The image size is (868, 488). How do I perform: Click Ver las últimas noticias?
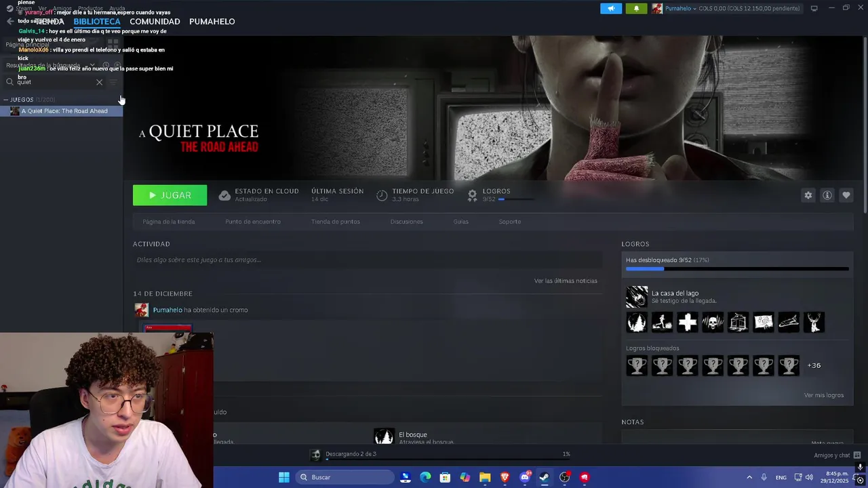[x=566, y=281]
